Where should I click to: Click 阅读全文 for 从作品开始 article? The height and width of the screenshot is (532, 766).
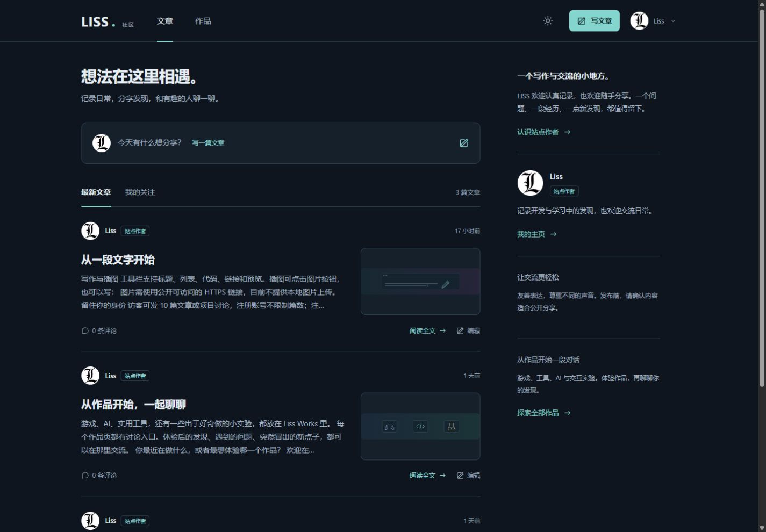coord(427,476)
